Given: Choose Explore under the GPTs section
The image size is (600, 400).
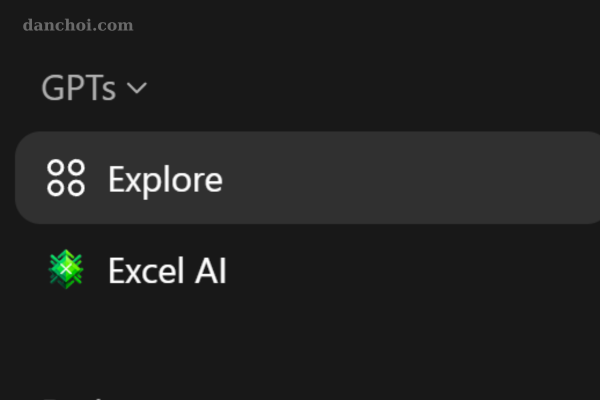Looking at the screenshot, I should click(x=165, y=179).
